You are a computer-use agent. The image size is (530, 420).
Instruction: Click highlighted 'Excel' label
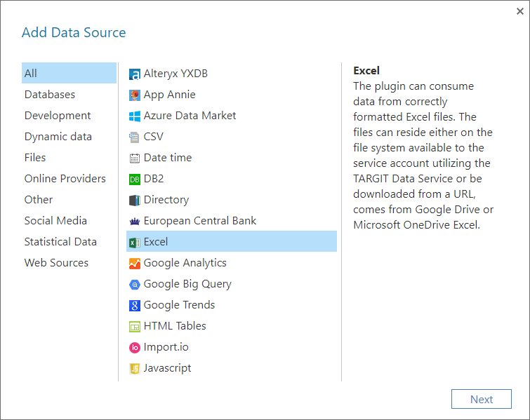pyautogui.click(x=155, y=241)
